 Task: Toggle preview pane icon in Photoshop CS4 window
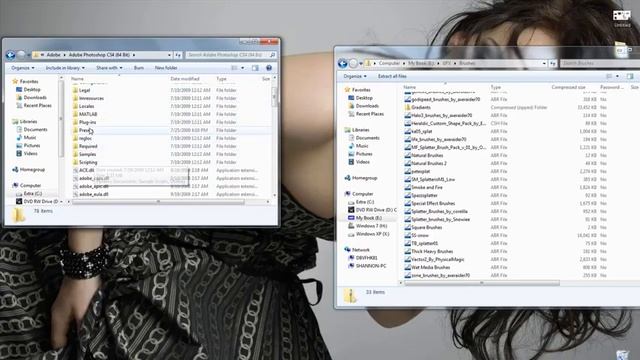click(x=255, y=68)
